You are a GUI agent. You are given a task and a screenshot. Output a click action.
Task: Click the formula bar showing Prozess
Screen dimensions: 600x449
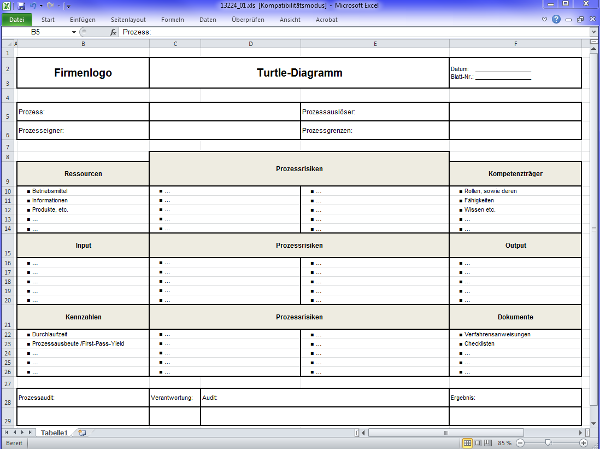[x=350, y=32]
